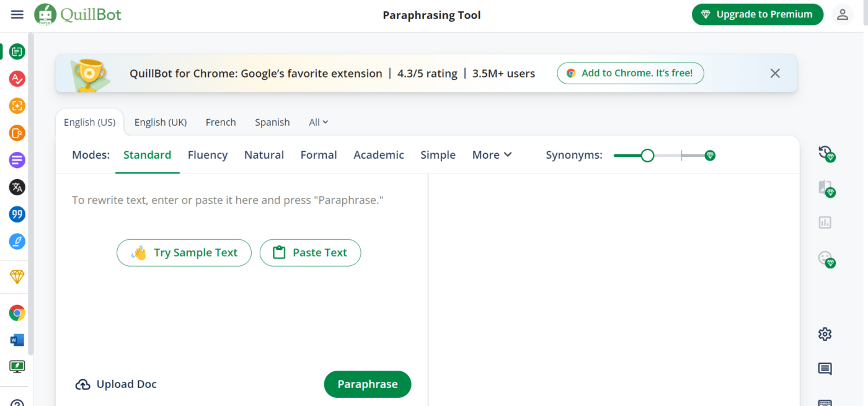Select the Simple mode
Screen dimensions: 868x406
pos(438,155)
